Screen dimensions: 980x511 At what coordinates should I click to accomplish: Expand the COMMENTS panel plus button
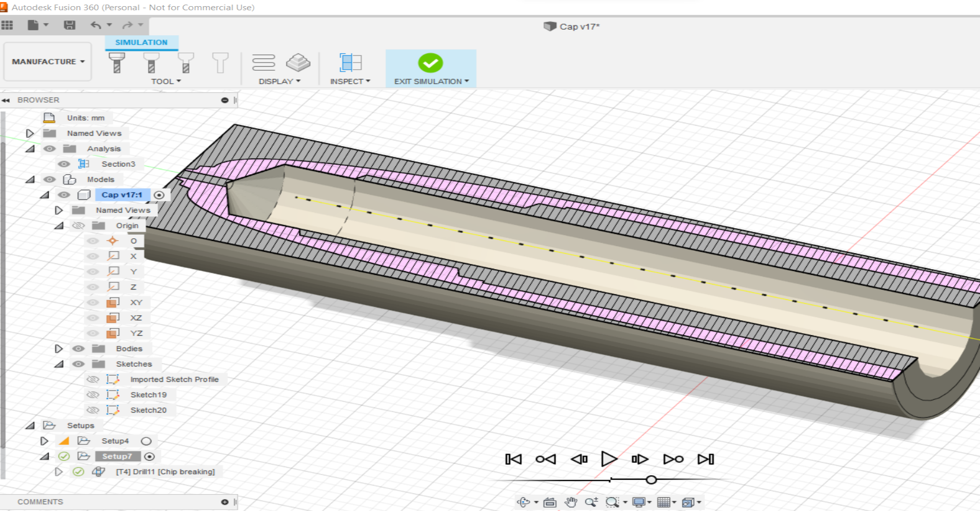[x=225, y=502]
